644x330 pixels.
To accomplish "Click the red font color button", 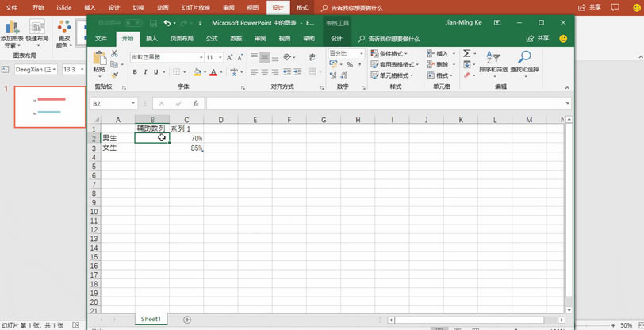I will [x=213, y=72].
